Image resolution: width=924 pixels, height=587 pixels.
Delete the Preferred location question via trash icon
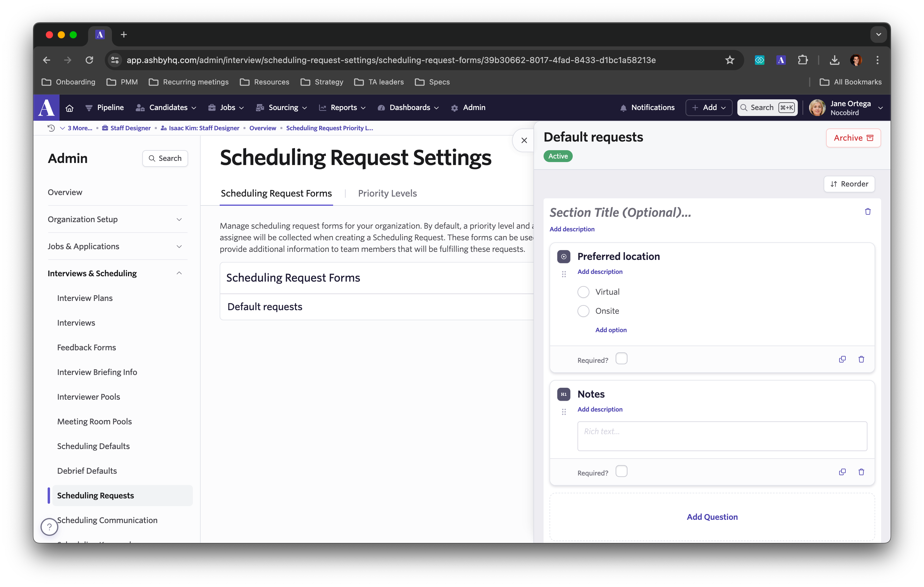coord(861,359)
